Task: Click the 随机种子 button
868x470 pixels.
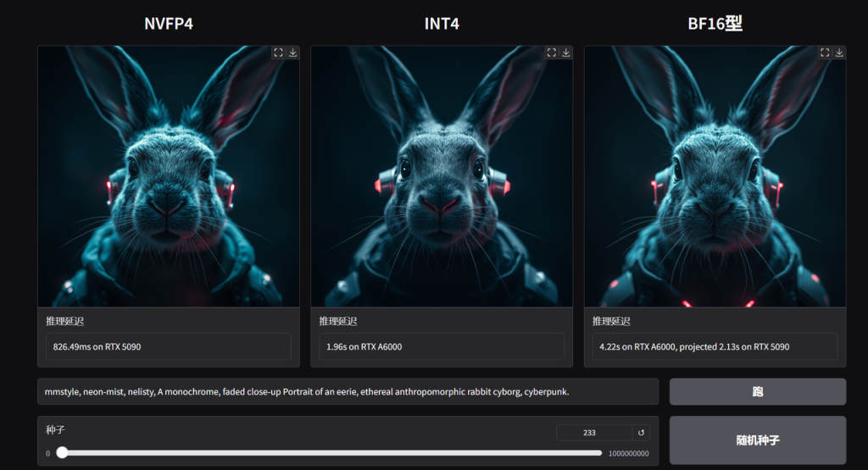Action: click(757, 440)
